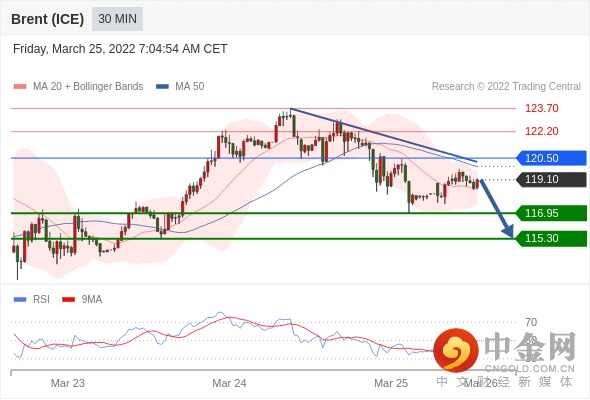Click the date line 'Friday, March 25, 2022 7:04:54 AM CET'
Screen dimensions: 590x400
[x=120, y=49]
